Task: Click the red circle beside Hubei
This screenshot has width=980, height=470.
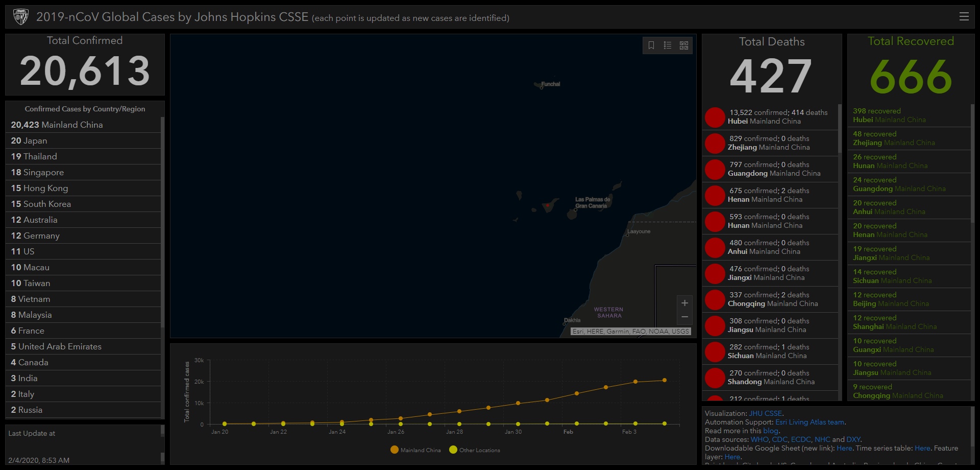Action: pyautogui.click(x=715, y=117)
